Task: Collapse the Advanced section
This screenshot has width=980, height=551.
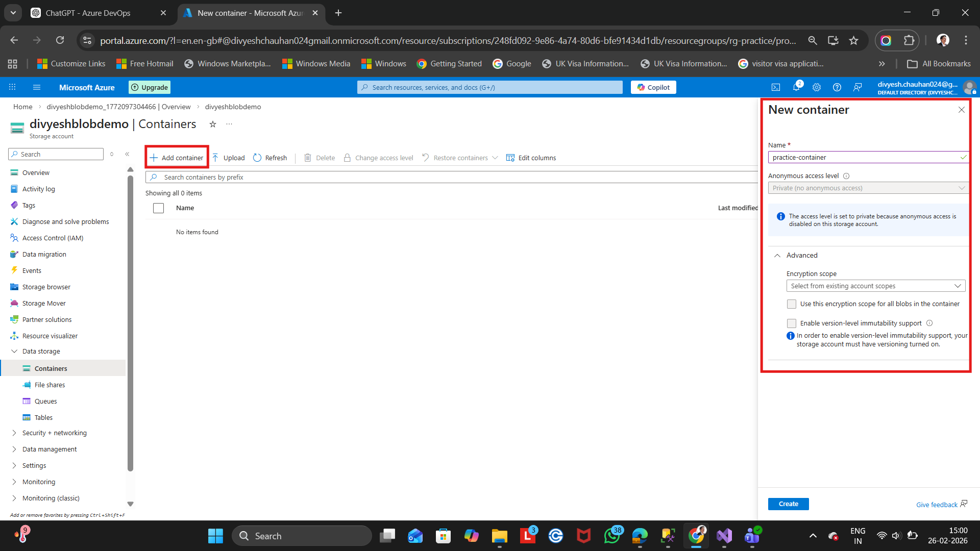Action: [777, 256]
